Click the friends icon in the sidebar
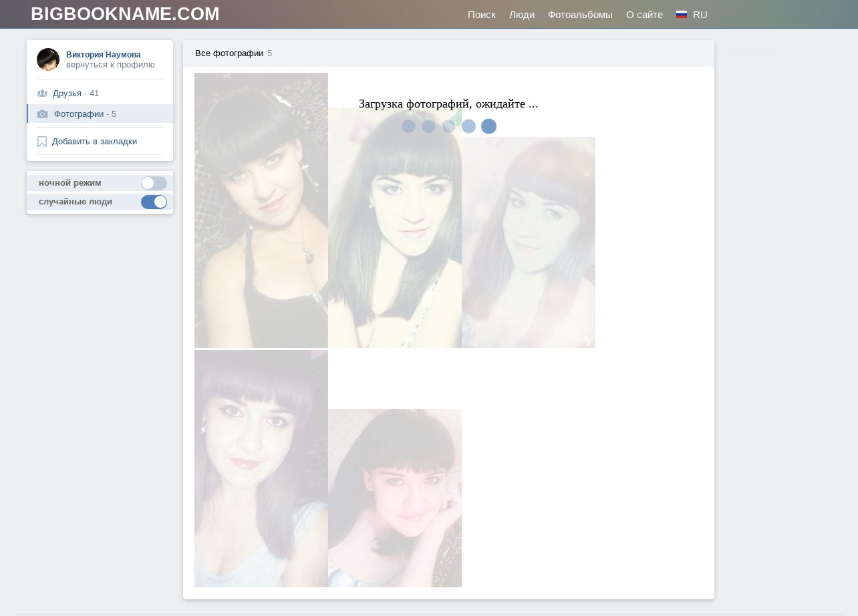Screen dimensions: 858x616 pos(42,94)
